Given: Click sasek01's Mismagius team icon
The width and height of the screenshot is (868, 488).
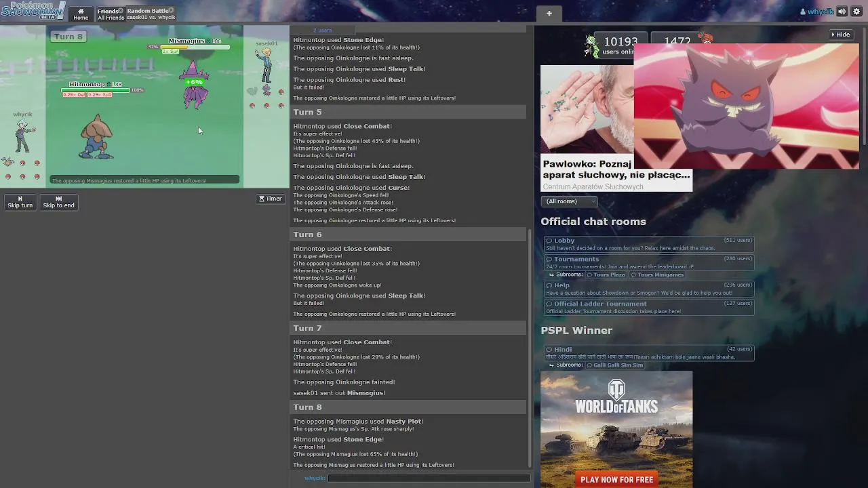Looking at the screenshot, I should [x=267, y=91].
